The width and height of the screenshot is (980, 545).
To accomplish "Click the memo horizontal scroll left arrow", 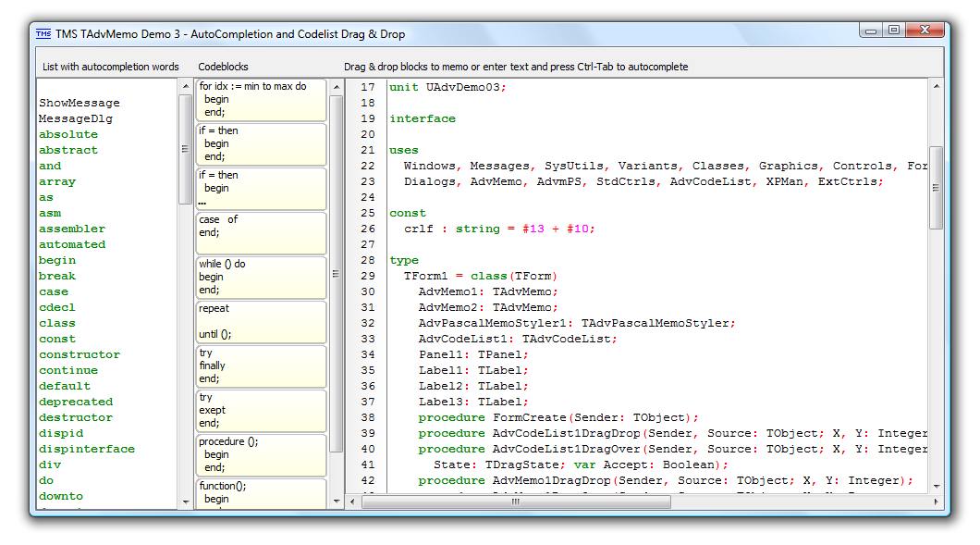I will pyautogui.click(x=352, y=502).
